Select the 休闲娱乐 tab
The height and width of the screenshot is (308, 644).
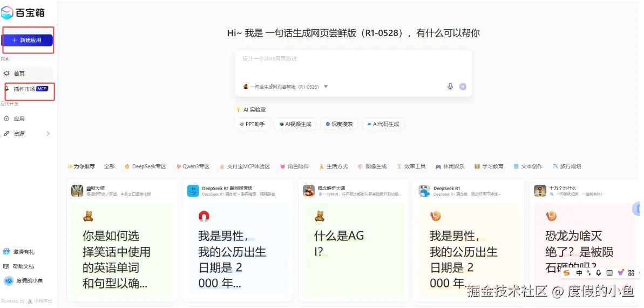(450, 166)
